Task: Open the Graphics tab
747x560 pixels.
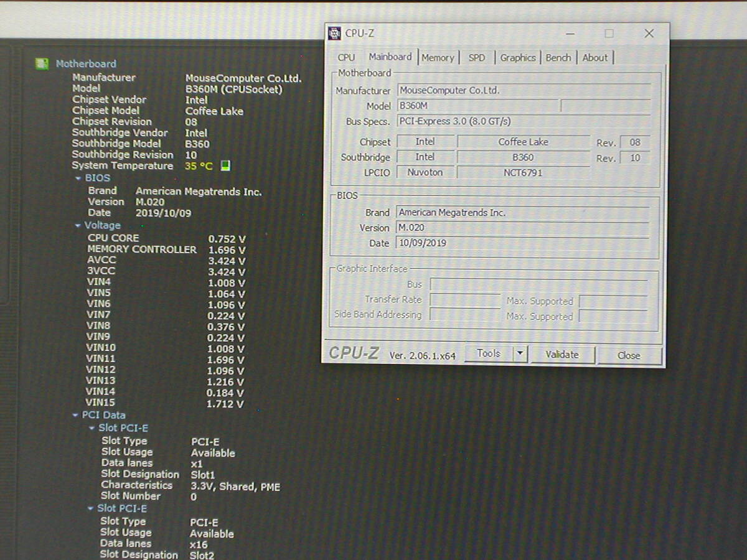Action: [518, 57]
